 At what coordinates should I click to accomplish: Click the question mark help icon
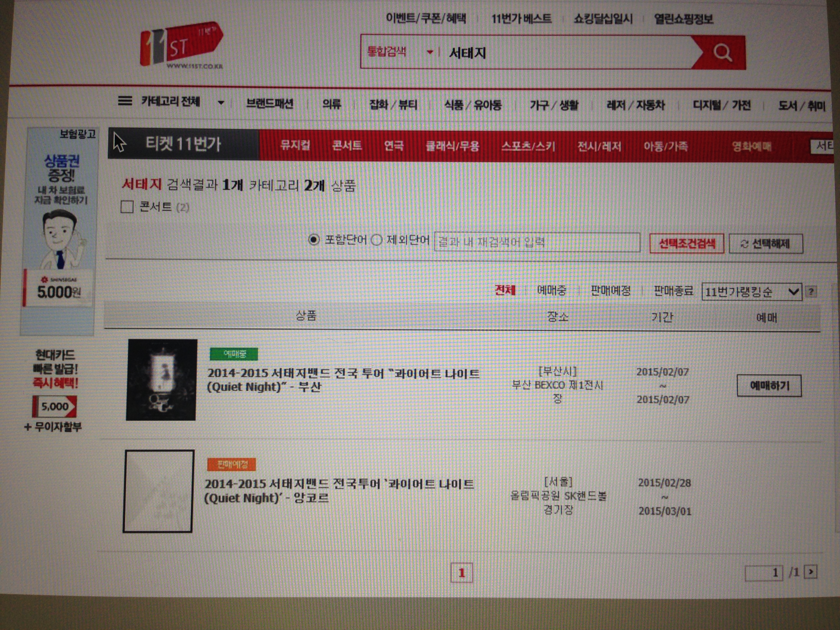pyautogui.click(x=811, y=292)
